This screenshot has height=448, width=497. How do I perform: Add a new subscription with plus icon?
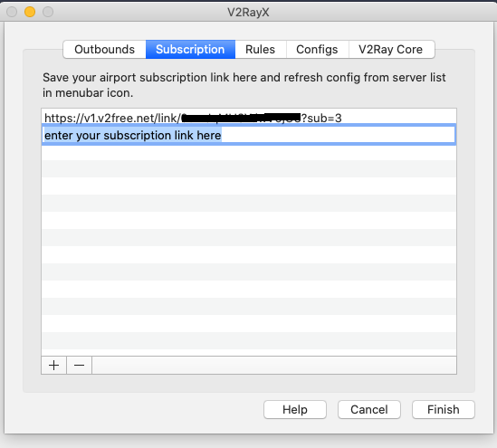coord(54,366)
